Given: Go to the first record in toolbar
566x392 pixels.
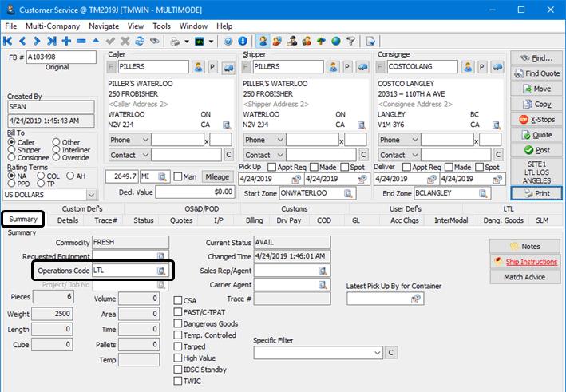Looking at the screenshot, I should (9, 41).
